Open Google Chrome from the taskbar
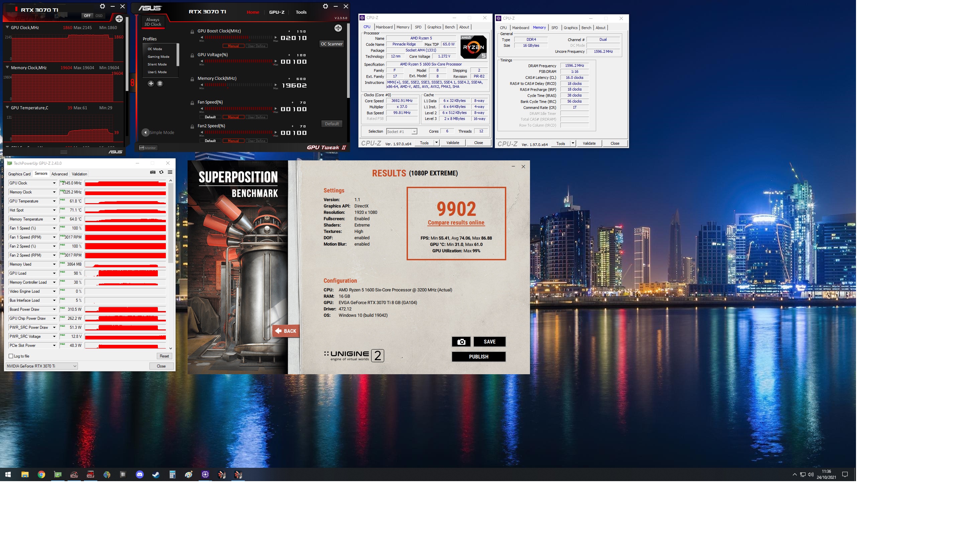The width and height of the screenshot is (959, 560). click(x=41, y=474)
